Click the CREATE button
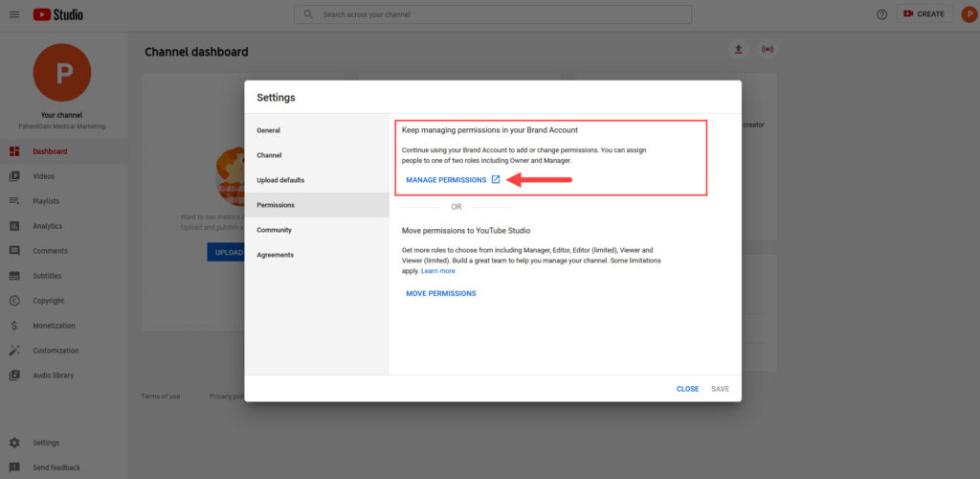980x479 pixels. 924,13
